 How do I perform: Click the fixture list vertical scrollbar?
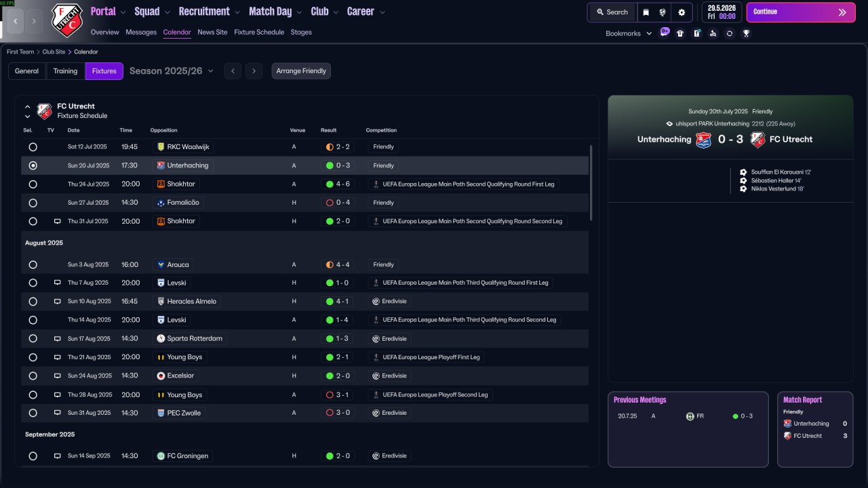[x=591, y=183]
